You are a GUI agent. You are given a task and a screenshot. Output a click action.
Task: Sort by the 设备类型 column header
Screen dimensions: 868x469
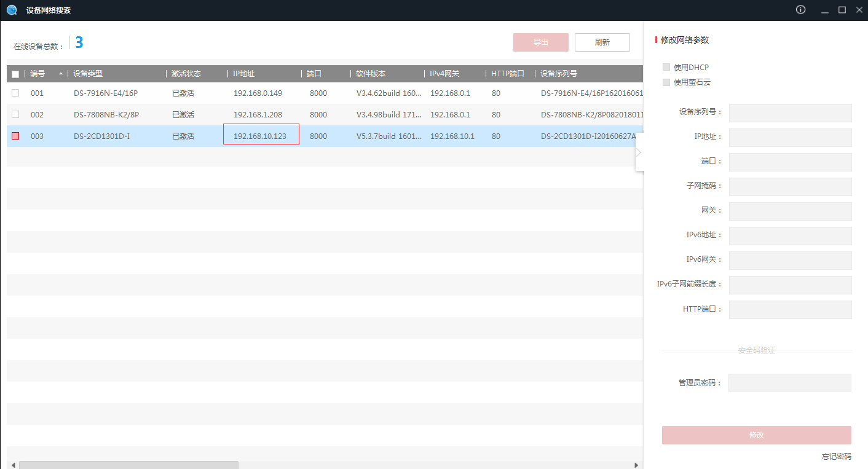pyautogui.click(x=88, y=74)
